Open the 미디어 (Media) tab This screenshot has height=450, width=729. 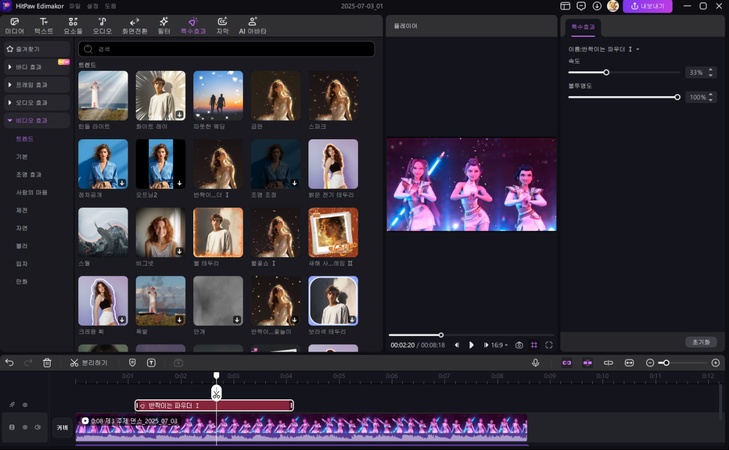[x=14, y=26]
